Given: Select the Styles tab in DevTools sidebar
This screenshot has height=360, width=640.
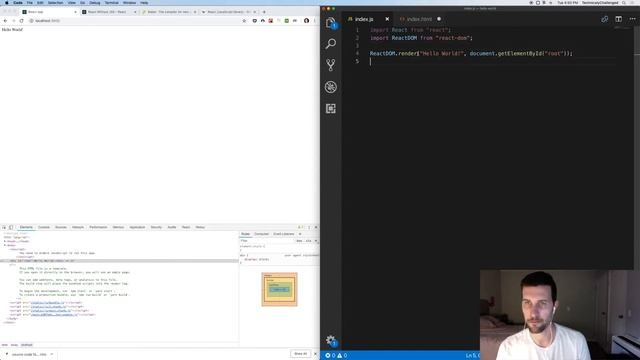Looking at the screenshot, I should tap(245, 234).
